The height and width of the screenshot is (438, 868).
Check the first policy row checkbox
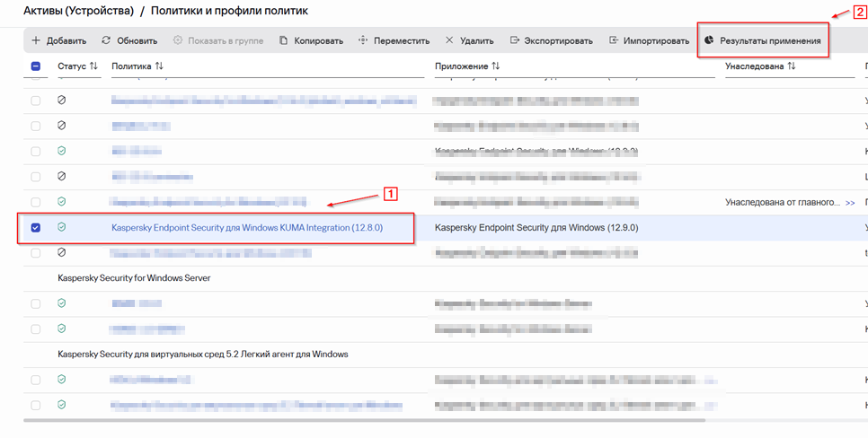pos(36,101)
